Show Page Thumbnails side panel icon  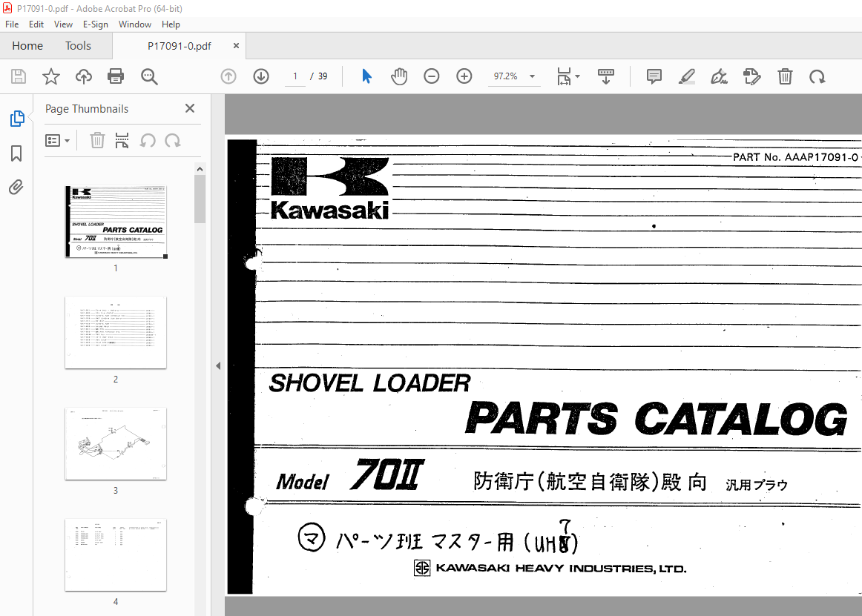coord(17,118)
